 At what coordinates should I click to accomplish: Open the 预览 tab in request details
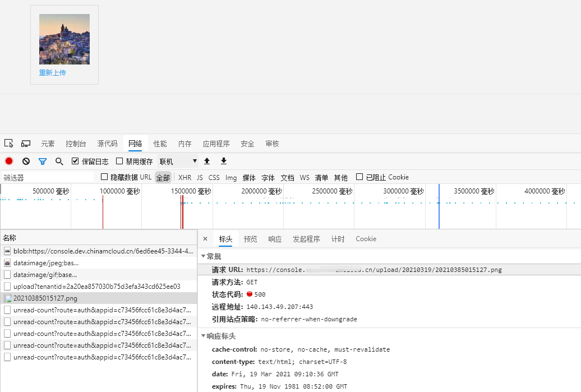click(250, 239)
